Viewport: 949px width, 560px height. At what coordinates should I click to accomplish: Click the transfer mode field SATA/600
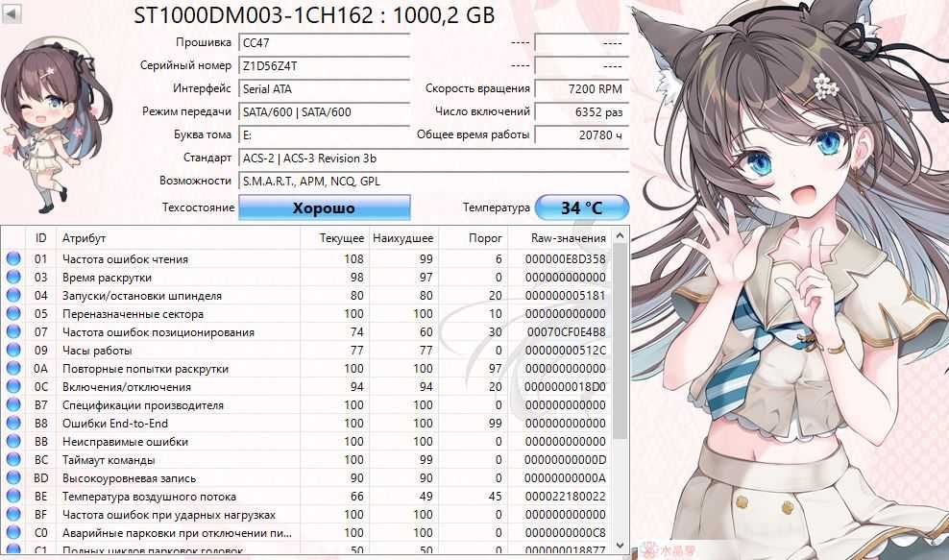[325, 112]
